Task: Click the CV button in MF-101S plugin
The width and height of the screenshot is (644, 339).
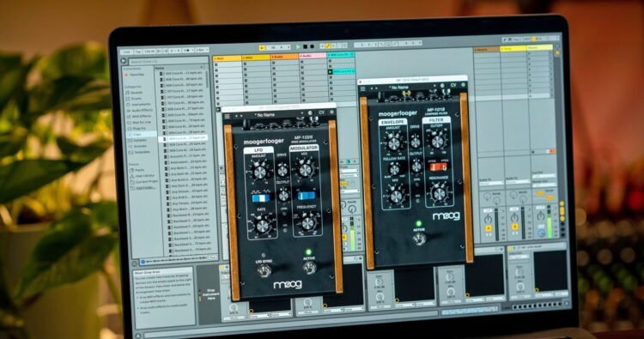Action: [453, 85]
